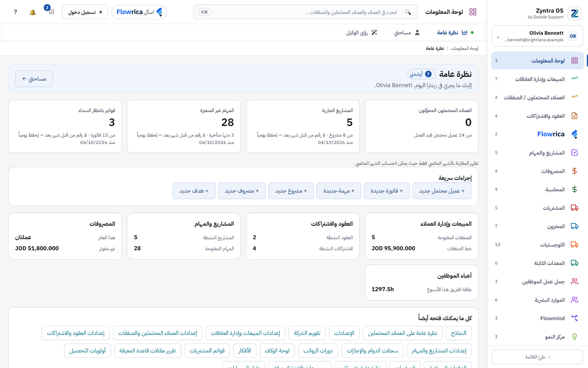The width and height of the screenshot is (588, 368).
Task: Open المشتريات truck icon in sidebar
Action: [574, 208]
